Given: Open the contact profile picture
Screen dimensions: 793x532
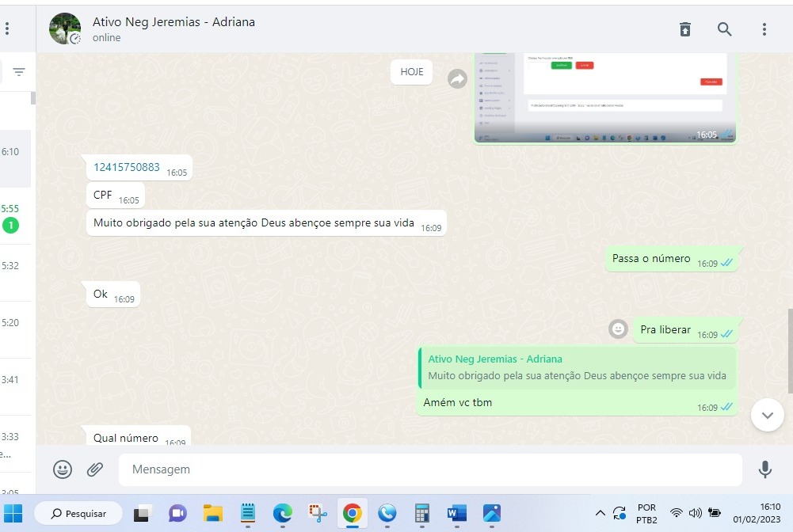Looking at the screenshot, I should (x=65, y=29).
